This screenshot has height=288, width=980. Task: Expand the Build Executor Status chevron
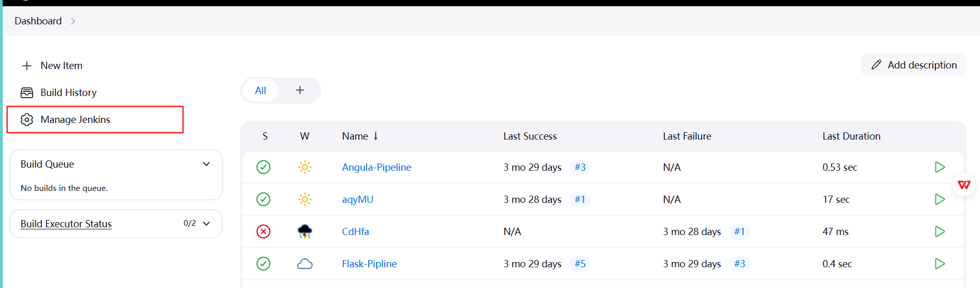pyautogui.click(x=206, y=224)
